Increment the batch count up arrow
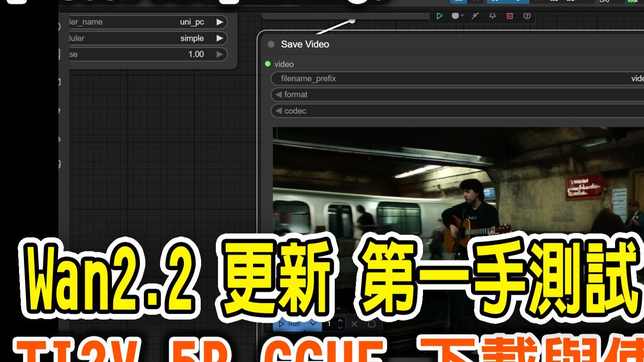The width and height of the screenshot is (644, 362). click(340, 321)
